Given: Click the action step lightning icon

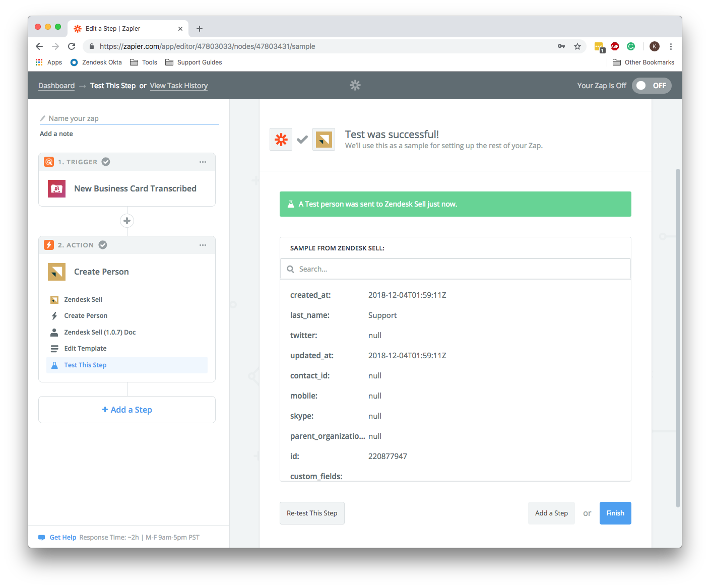Looking at the screenshot, I should click(x=49, y=245).
